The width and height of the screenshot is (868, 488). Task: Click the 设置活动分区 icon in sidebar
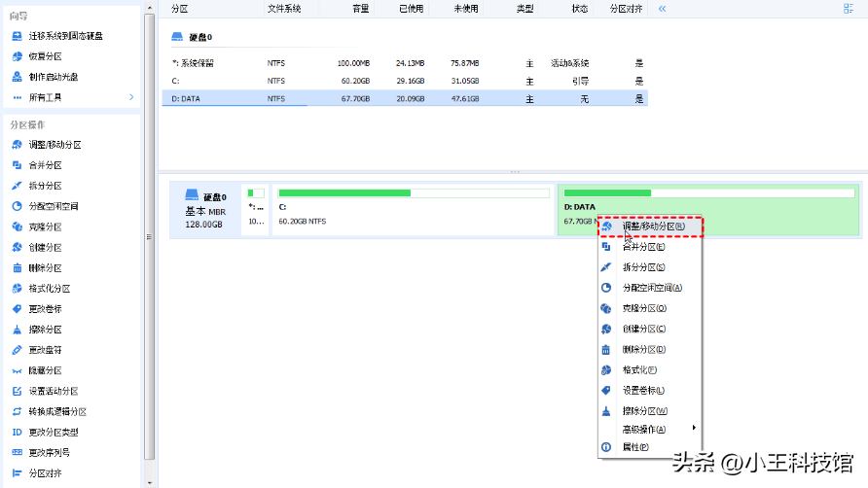click(x=18, y=391)
